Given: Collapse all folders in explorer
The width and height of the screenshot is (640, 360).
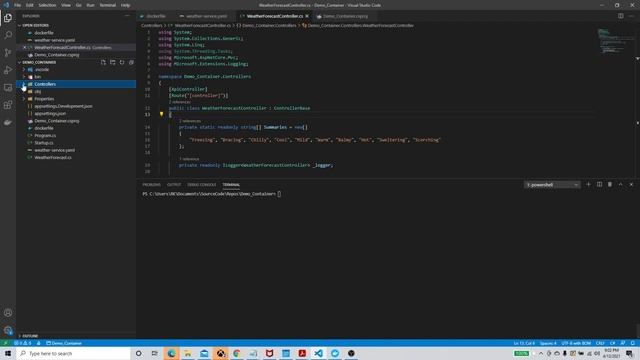Looking at the screenshot, I should click(131, 62).
